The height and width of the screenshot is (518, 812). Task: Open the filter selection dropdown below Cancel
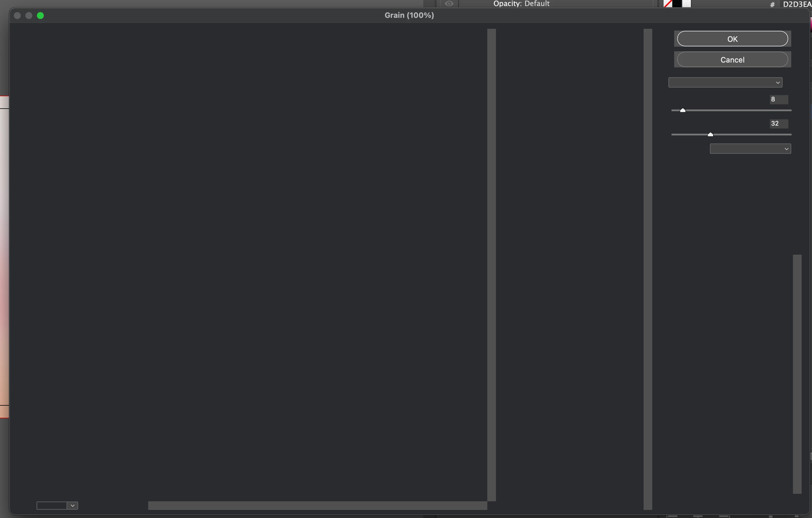(725, 83)
